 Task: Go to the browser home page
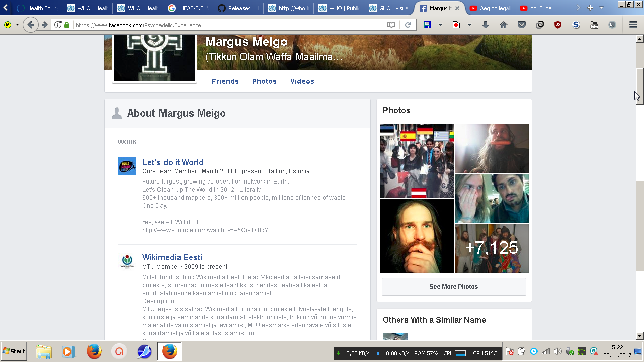(504, 25)
